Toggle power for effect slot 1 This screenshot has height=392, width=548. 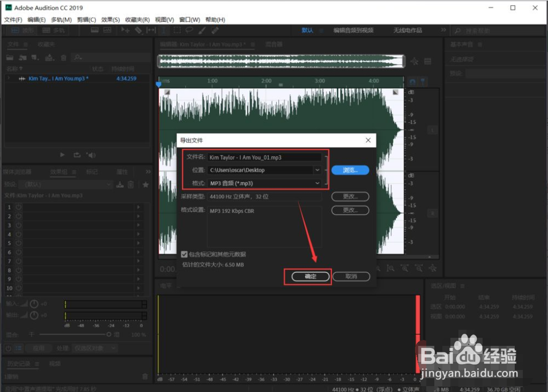pos(19,207)
